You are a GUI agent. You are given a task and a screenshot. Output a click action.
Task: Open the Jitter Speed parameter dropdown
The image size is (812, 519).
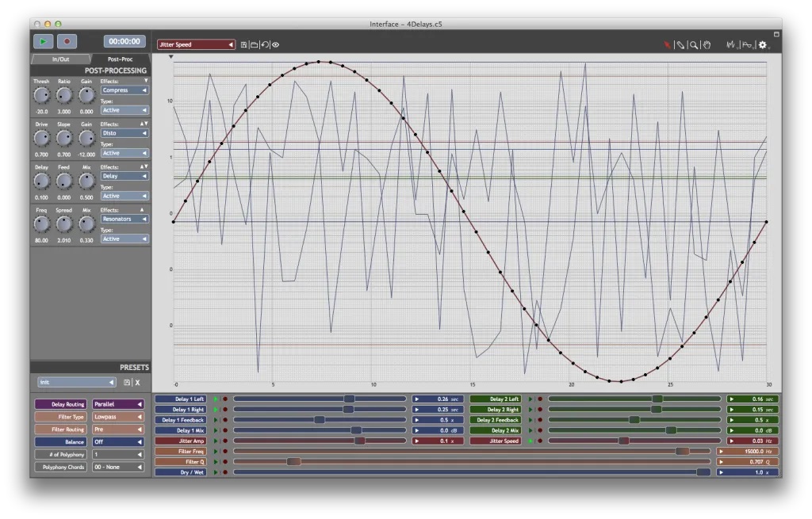click(x=197, y=45)
